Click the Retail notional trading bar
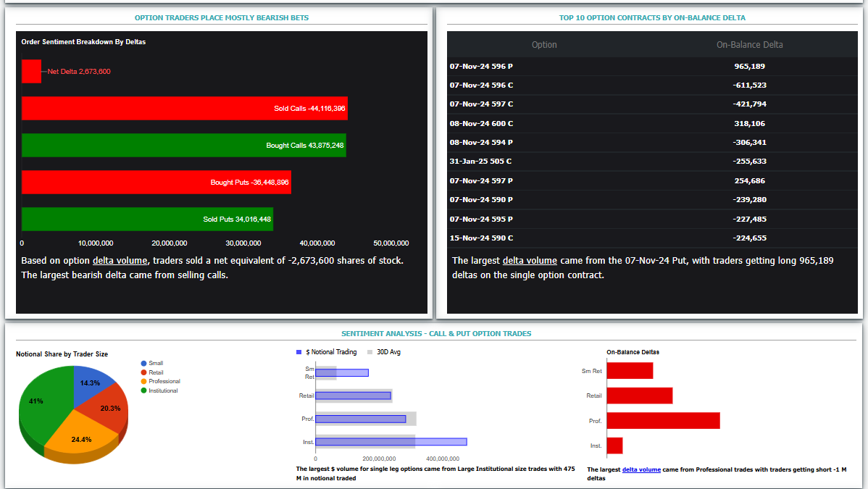 coord(353,396)
